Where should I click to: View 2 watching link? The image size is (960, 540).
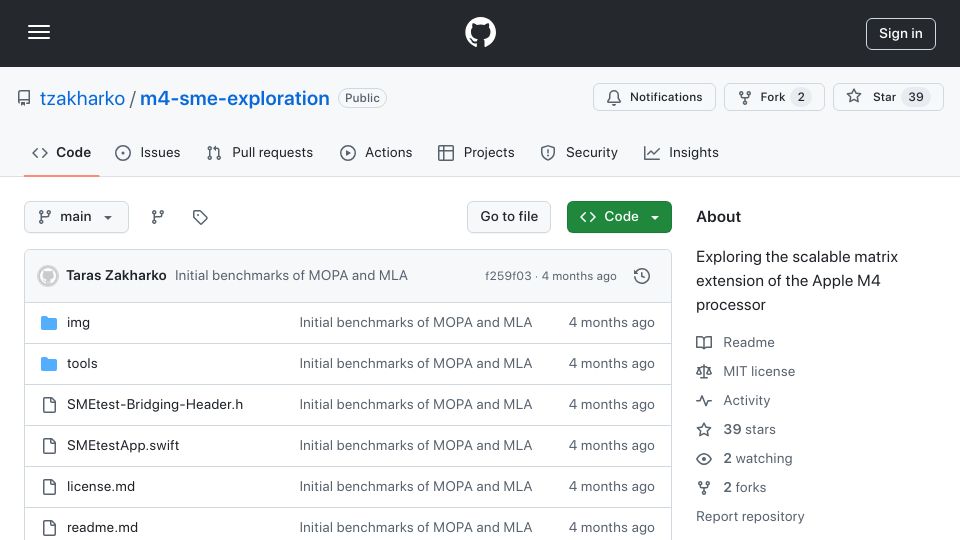click(757, 459)
